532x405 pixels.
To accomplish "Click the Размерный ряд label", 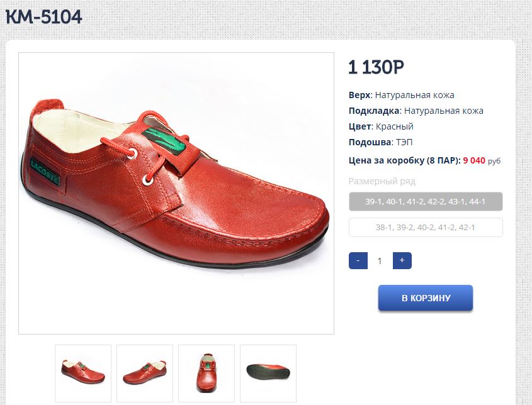I will click(x=382, y=181).
